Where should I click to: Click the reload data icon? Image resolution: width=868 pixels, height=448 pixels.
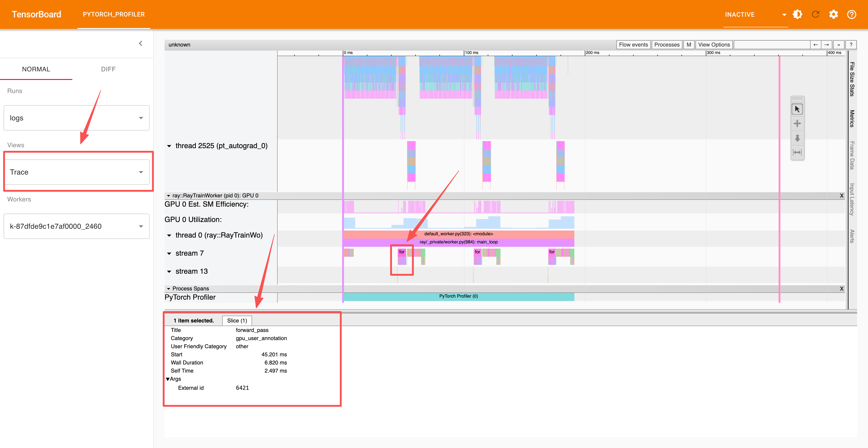point(815,14)
